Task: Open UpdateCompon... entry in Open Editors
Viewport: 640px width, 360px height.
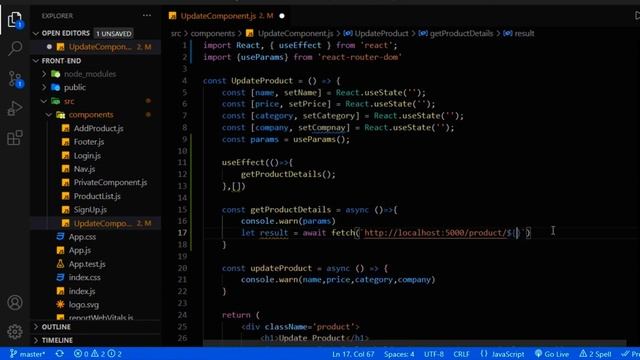Action: [100, 47]
